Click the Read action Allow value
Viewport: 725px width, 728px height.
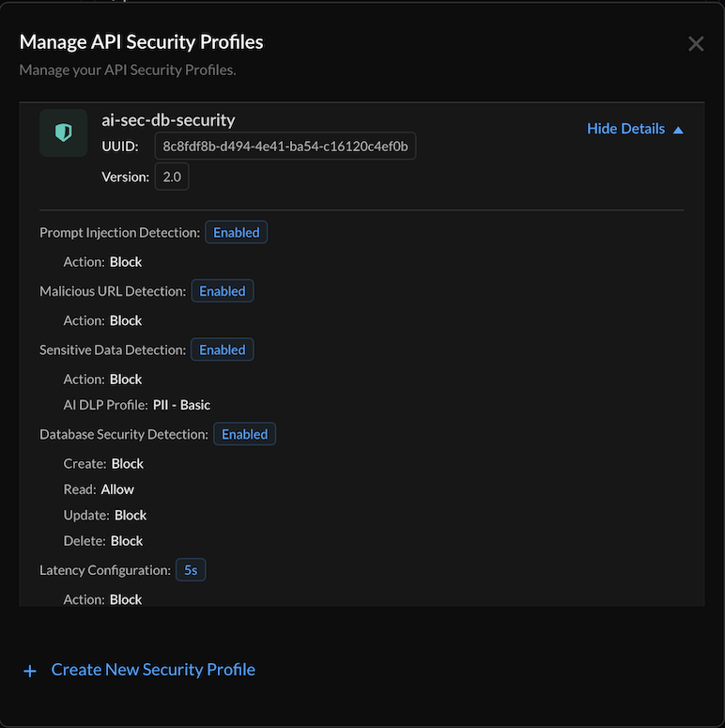click(x=117, y=489)
